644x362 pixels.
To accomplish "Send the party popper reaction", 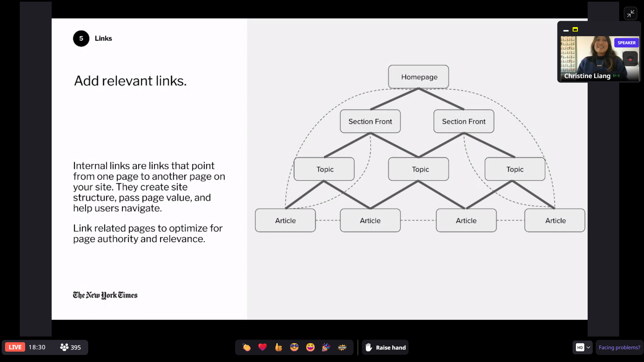I will click(x=326, y=347).
